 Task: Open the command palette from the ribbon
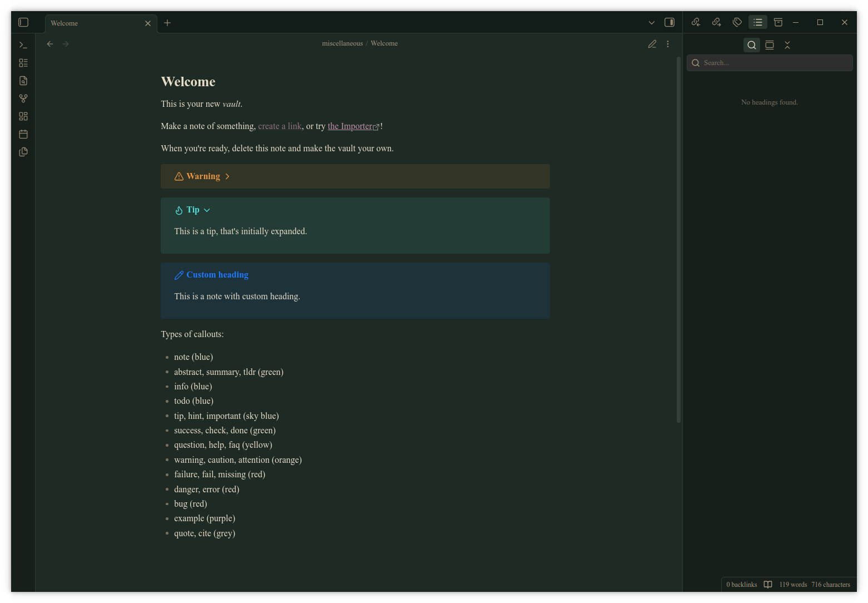coord(23,45)
